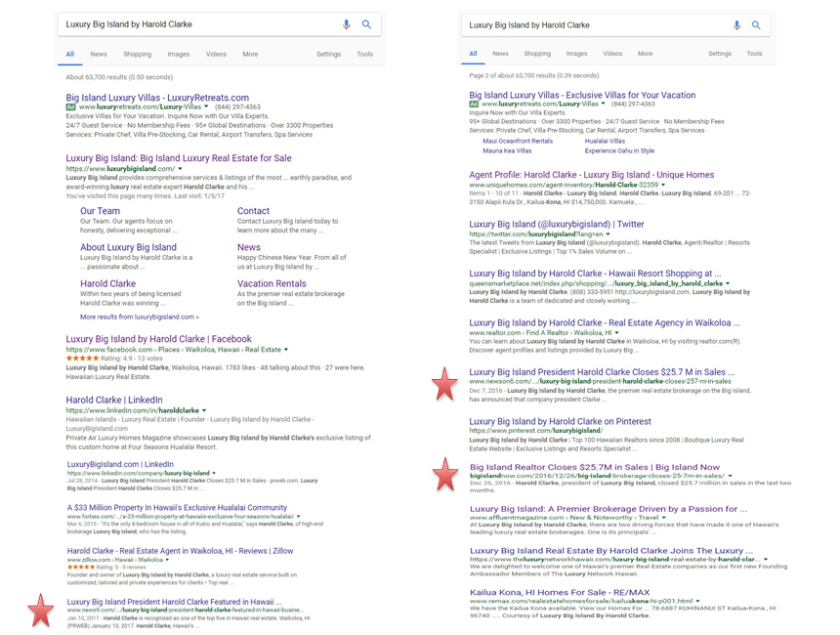840x635 pixels.
Task: Click the voice search microphone on the Page 2 results
Action: [x=736, y=25]
